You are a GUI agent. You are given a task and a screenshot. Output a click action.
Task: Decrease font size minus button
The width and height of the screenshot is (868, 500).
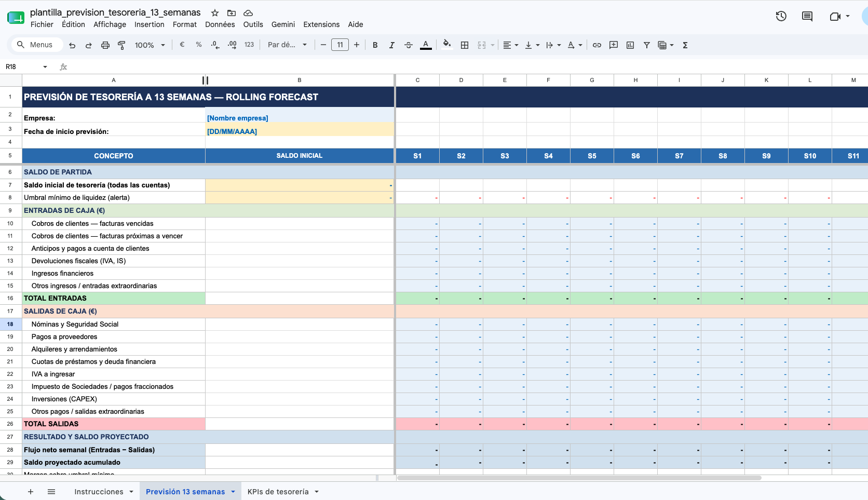pyautogui.click(x=323, y=45)
